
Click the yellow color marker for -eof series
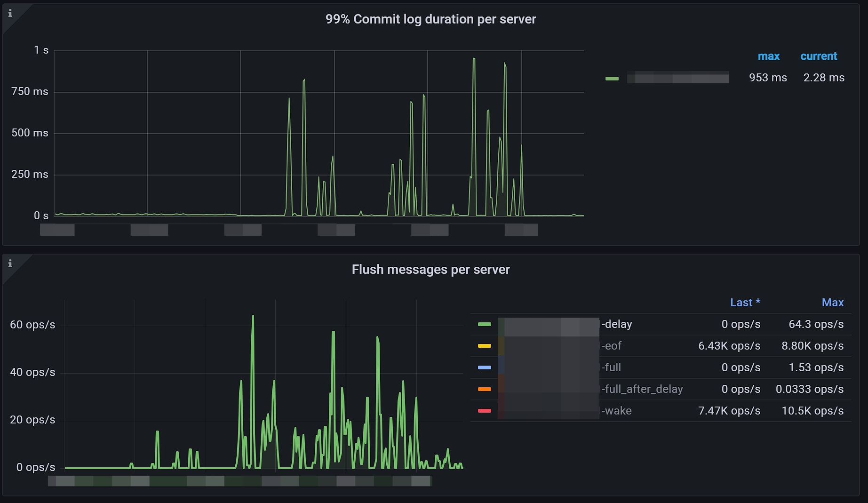tap(484, 346)
